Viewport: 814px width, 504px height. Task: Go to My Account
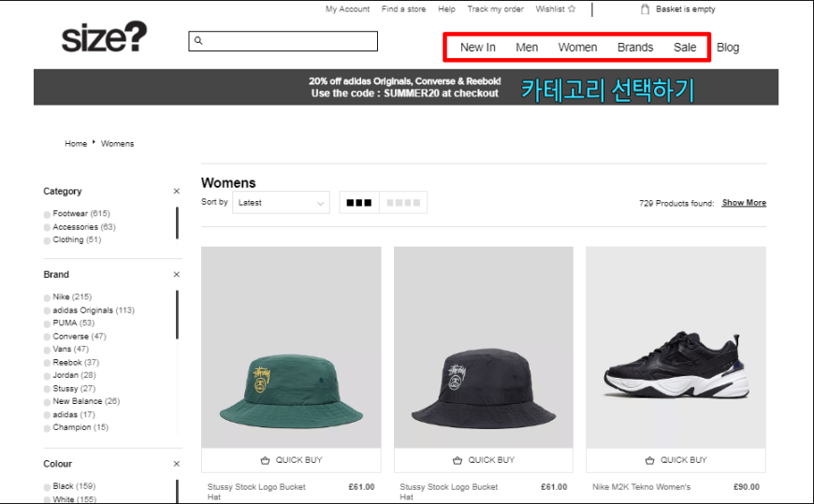point(347,8)
